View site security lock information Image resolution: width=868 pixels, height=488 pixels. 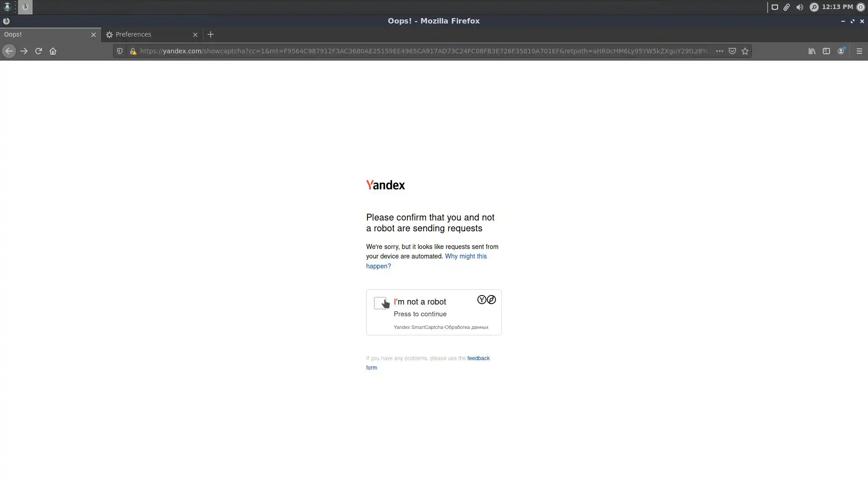(x=133, y=51)
